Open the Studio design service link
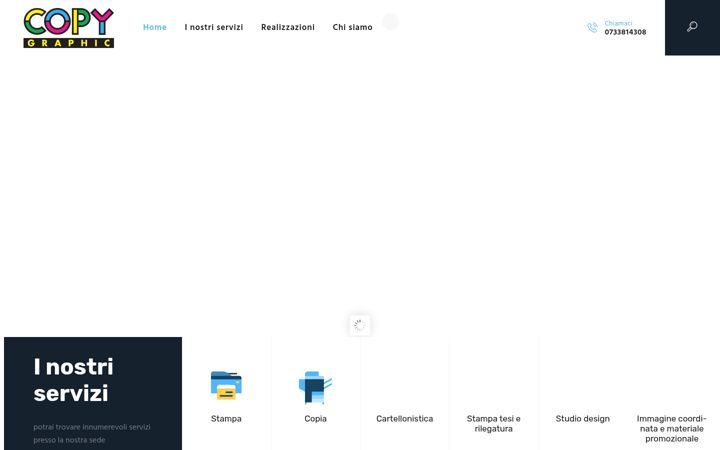This screenshot has height=450, width=720. pos(583,419)
